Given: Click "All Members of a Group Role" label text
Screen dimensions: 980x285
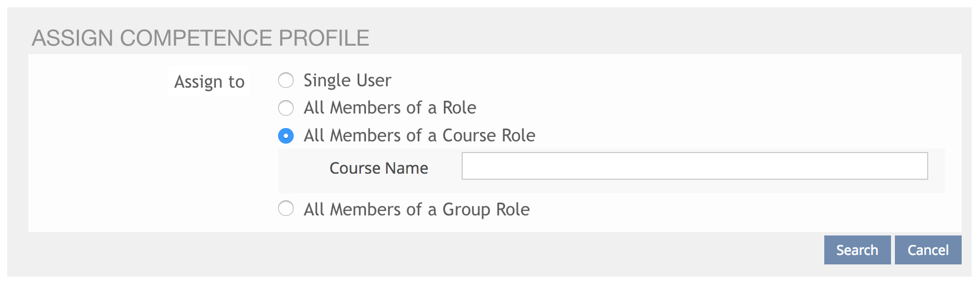Looking at the screenshot, I should [416, 210].
